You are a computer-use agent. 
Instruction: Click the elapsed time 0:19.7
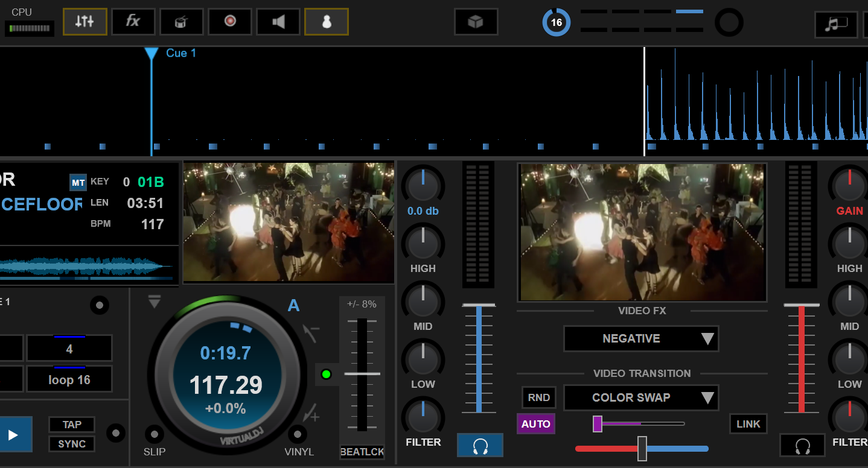(226, 353)
